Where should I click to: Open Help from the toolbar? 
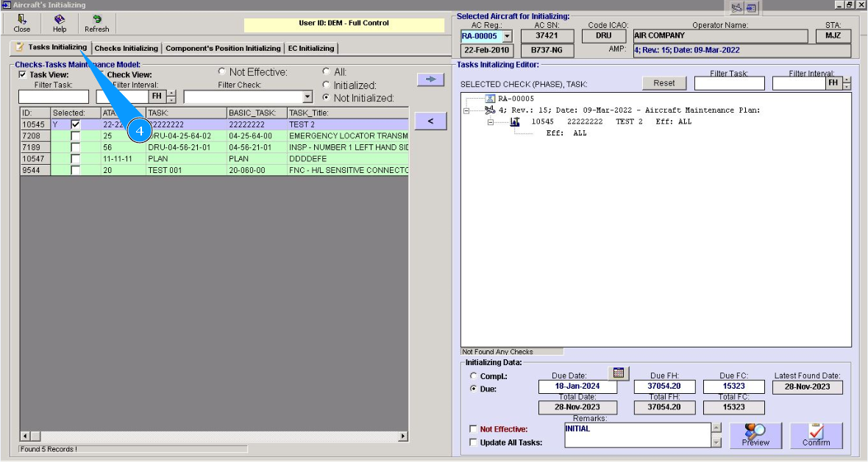coord(60,24)
